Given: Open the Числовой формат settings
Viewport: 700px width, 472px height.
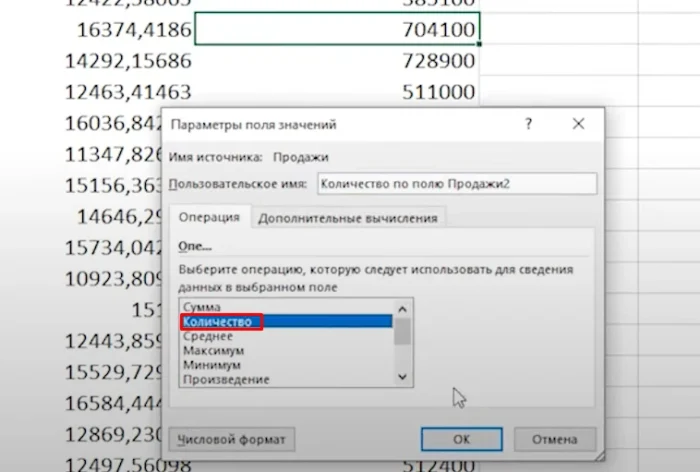Looking at the screenshot, I should coord(231,439).
